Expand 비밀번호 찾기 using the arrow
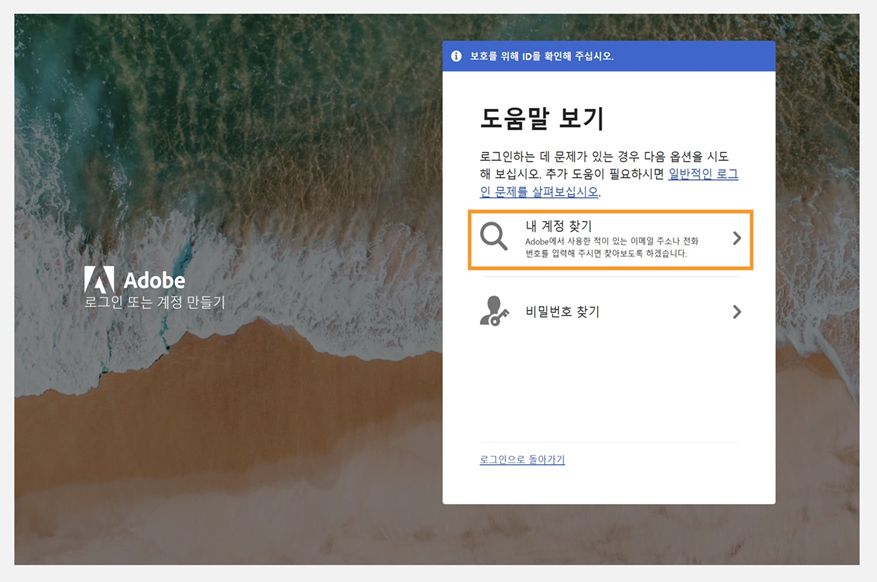Screen dimensions: 877x582 [738, 310]
